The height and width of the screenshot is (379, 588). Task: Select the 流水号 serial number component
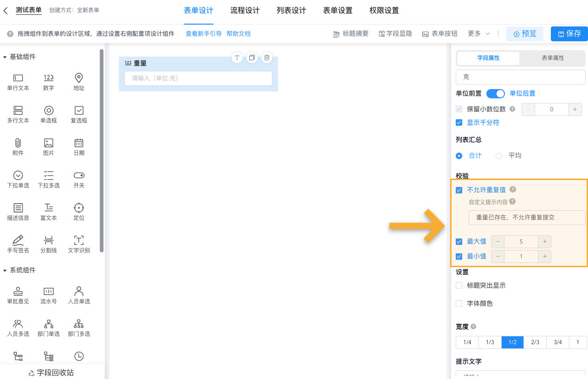48,295
